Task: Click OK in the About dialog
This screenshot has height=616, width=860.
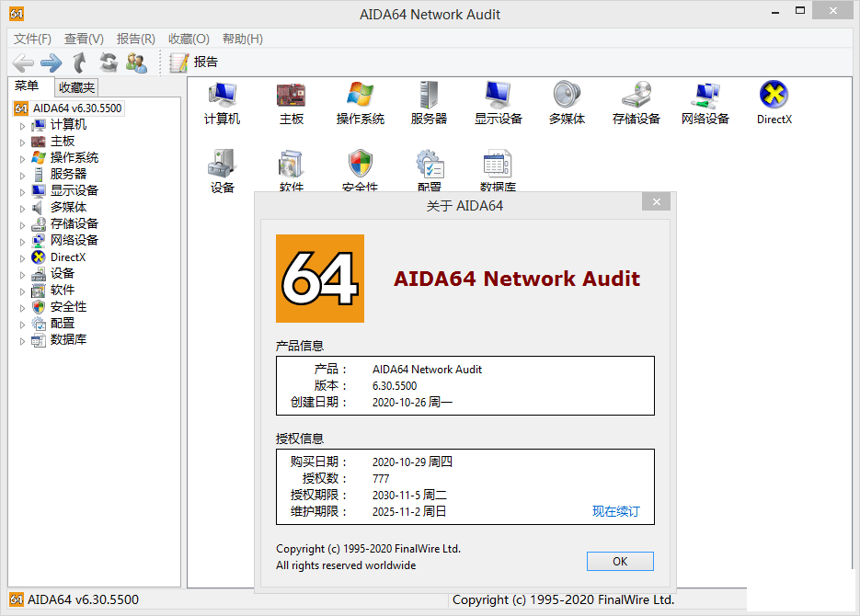Action: [620, 561]
